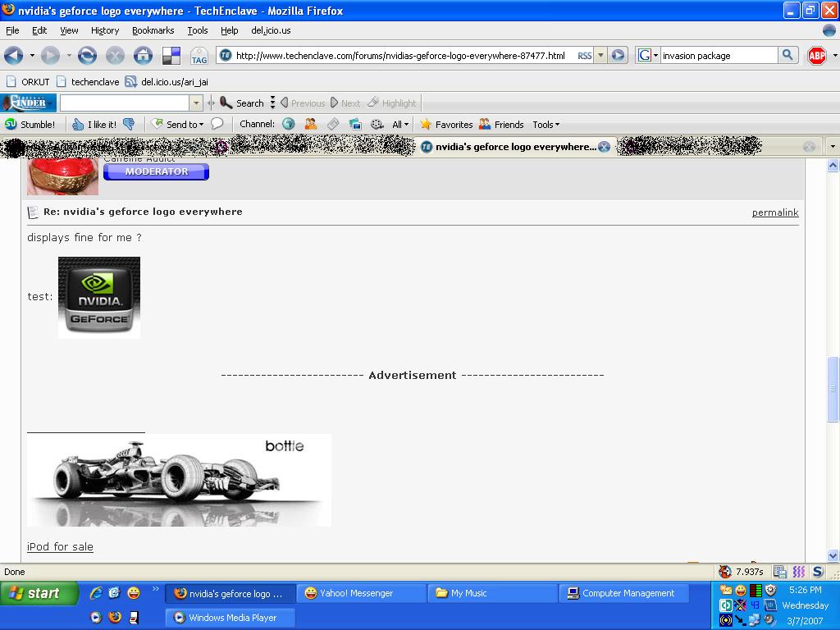Click the StumbleUpon thumbs-down icon
The image size is (840, 630).
tap(129, 125)
